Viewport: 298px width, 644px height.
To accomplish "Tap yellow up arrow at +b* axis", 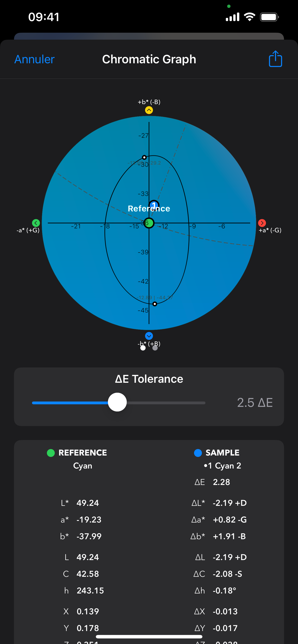I will (x=149, y=110).
